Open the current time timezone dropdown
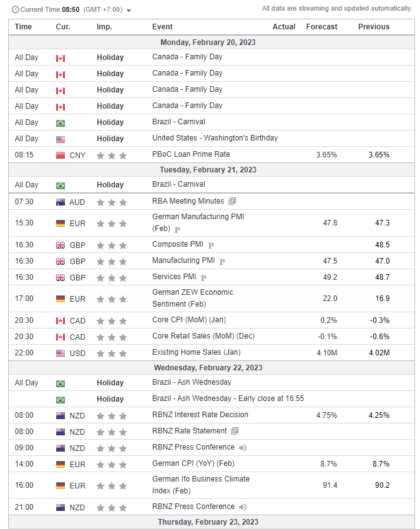This screenshot has height=529, width=420. (x=129, y=10)
